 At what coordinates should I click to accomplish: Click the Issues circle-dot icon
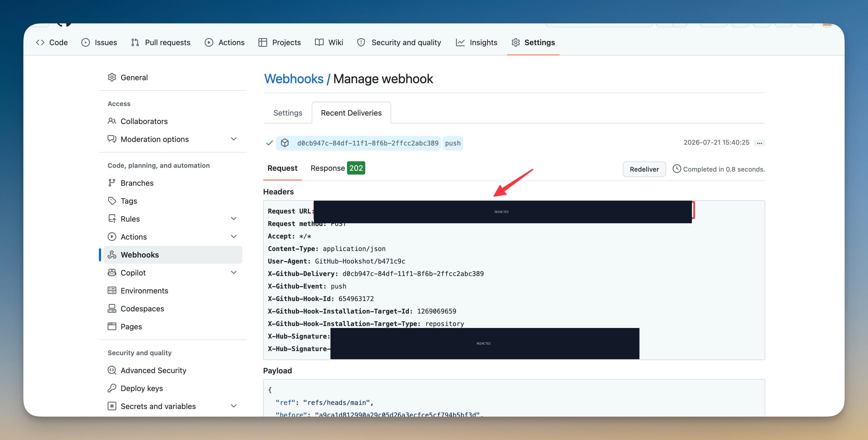click(86, 42)
